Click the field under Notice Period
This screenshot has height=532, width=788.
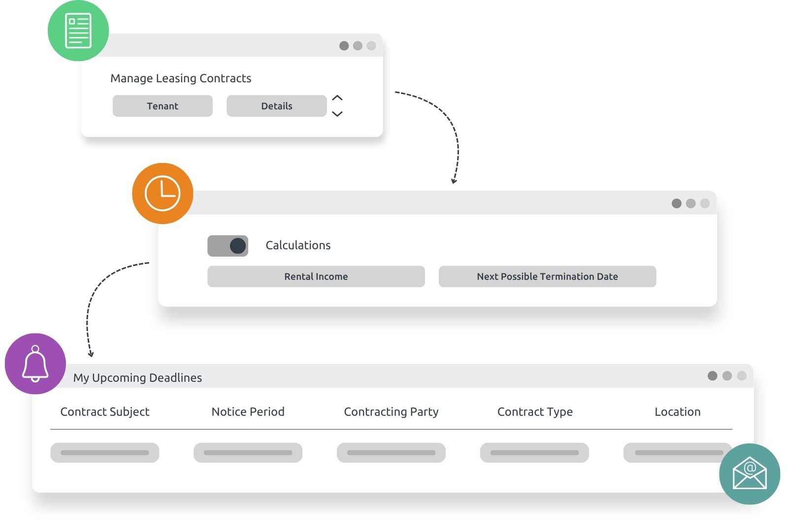click(x=248, y=453)
